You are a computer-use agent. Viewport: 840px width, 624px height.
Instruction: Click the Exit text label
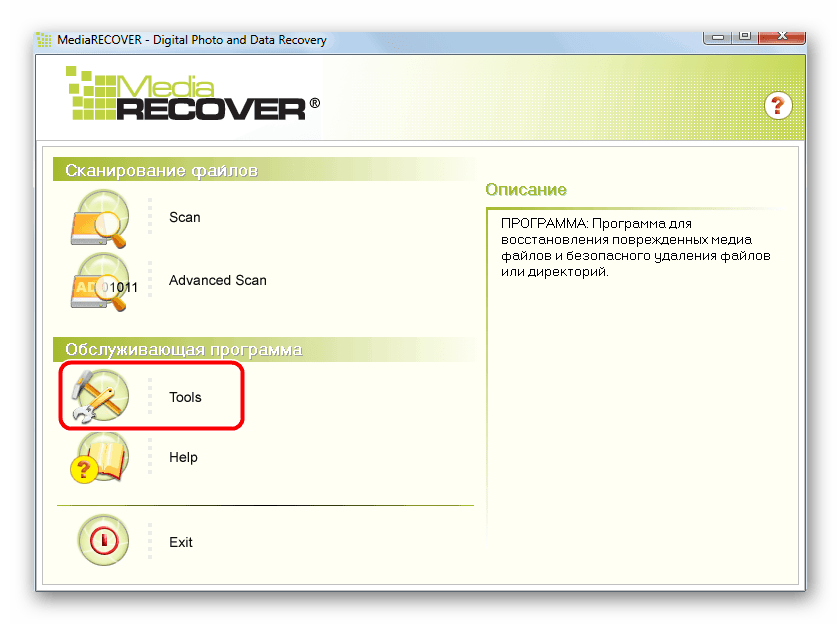click(181, 542)
